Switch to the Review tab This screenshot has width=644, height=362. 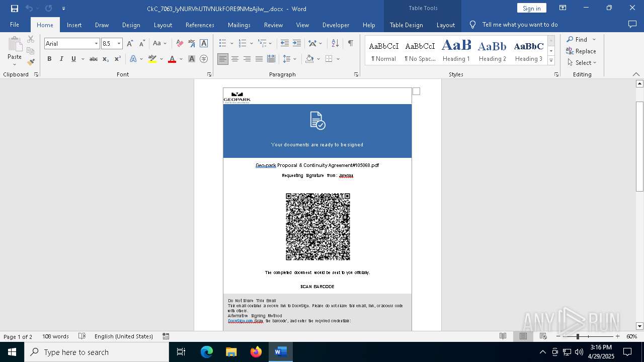tap(273, 25)
